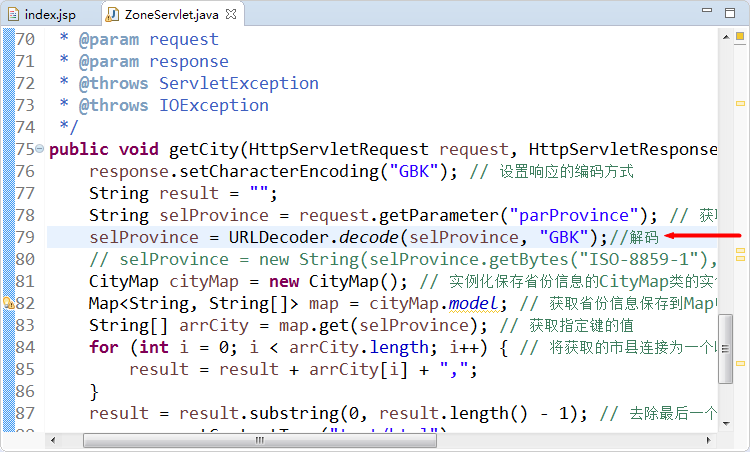Click "@param request" on line 70
This screenshot has height=452, width=750.
[149, 40]
